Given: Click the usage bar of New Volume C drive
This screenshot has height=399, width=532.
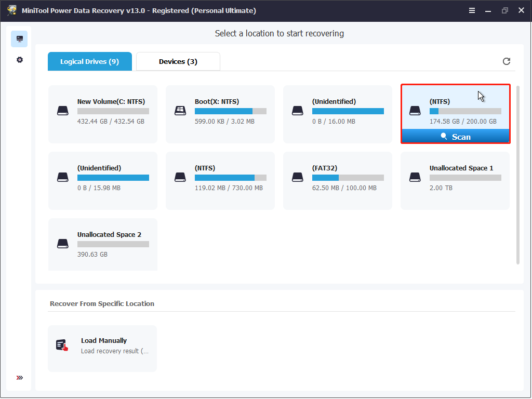Looking at the screenshot, I should 113,111.
